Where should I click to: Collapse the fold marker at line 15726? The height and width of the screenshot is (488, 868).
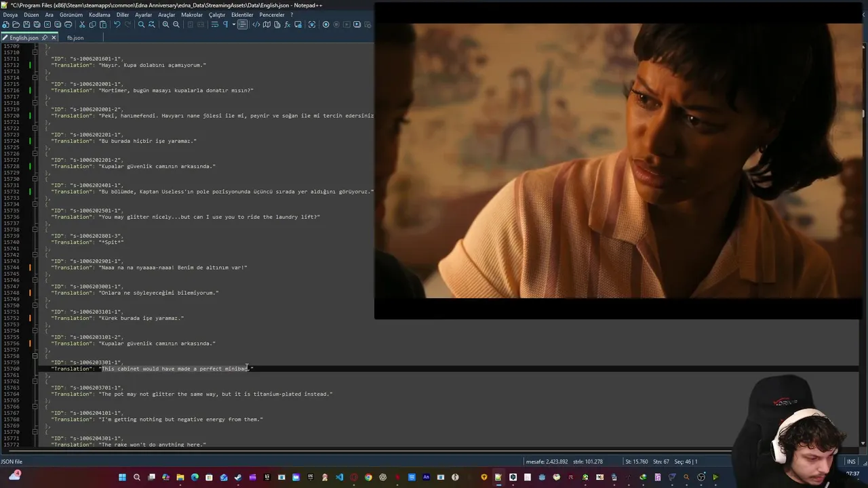pyautogui.click(x=35, y=154)
